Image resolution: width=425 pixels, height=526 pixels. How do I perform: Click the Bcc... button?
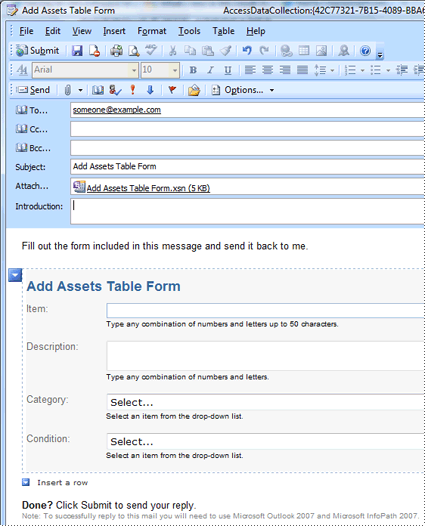[33, 148]
